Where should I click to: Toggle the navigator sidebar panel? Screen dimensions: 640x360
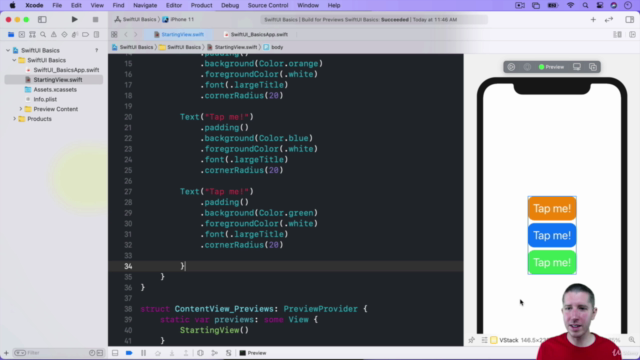(x=42, y=20)
